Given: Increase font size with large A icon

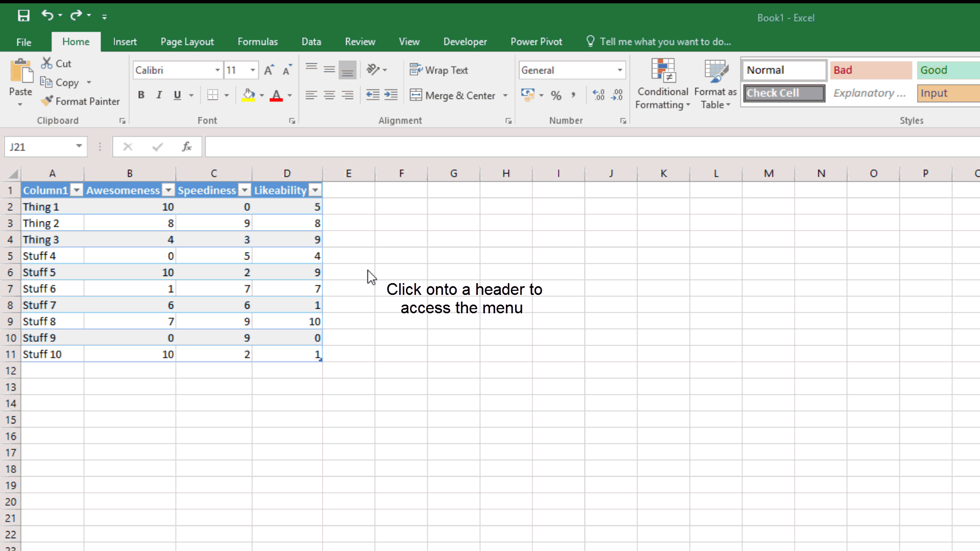Looking at the screenshot, I should (269, 70).
